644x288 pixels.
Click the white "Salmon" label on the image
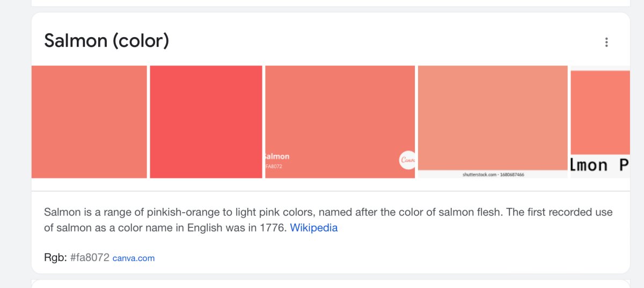(x=277, y=156)
